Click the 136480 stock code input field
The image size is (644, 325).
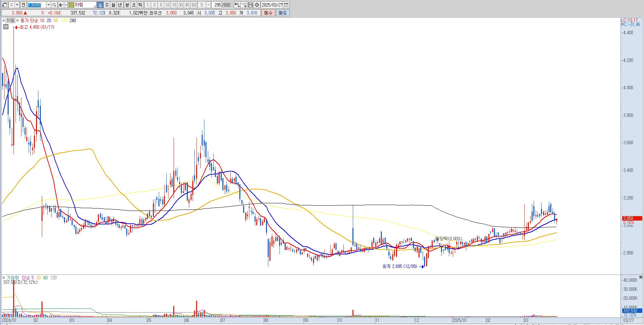coord(37,5)
